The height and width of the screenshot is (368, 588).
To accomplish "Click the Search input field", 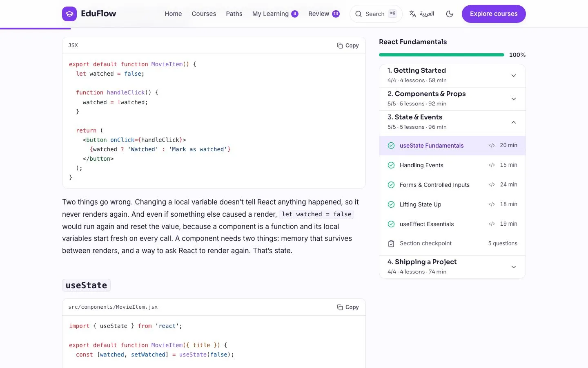I will point(376,14).
